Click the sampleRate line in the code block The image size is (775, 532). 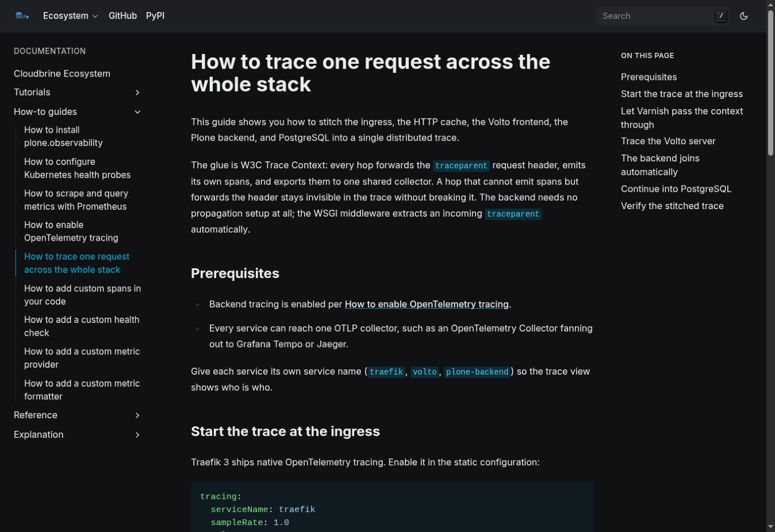250,523
